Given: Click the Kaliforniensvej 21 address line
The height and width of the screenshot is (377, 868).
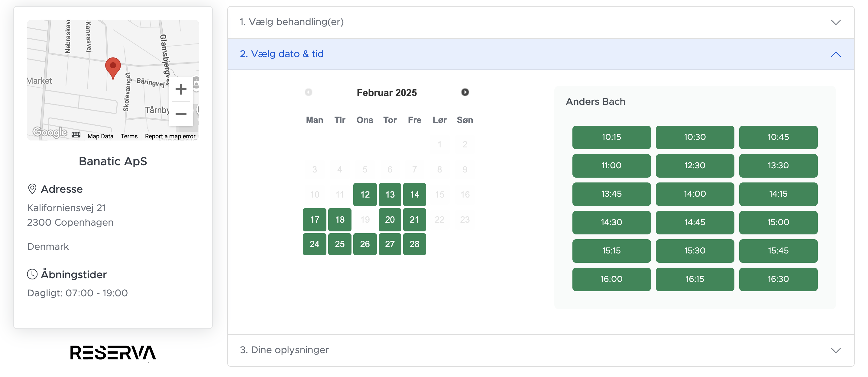Looking at the screenshot, I should 66,208.
